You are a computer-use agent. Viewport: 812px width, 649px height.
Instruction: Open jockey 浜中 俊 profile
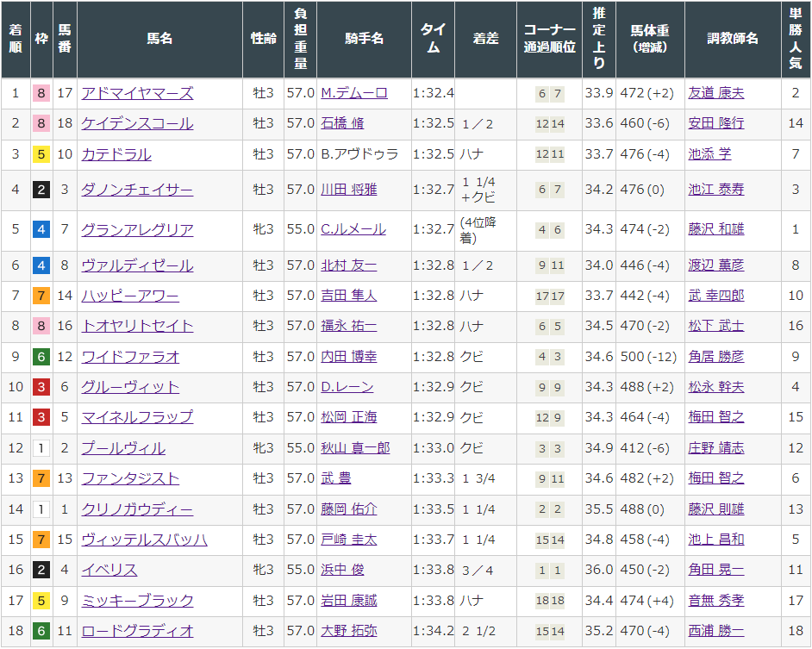[x=342, y=570]
